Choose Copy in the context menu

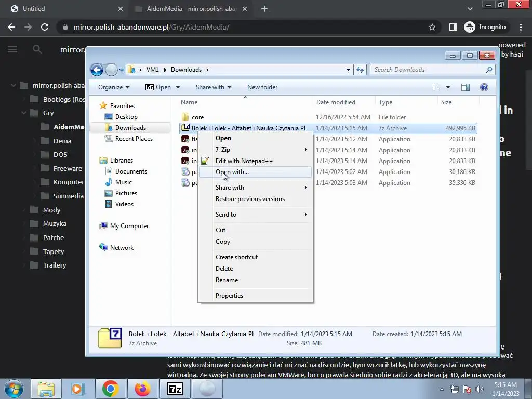[255, 242]
